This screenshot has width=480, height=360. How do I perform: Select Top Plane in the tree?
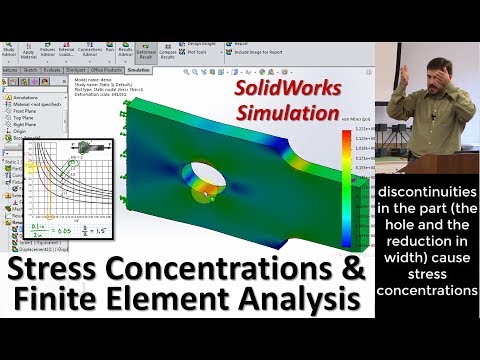pyautogui.click(x=23, y=118)
